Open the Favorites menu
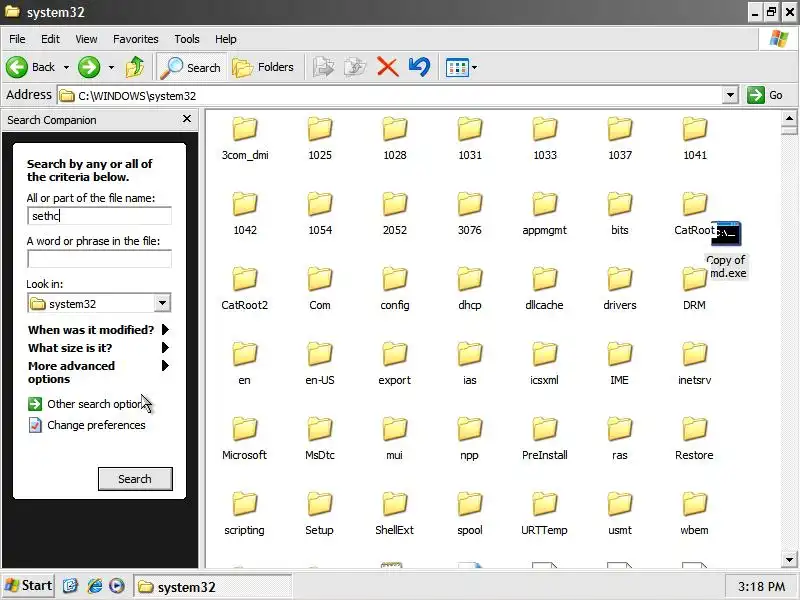Viewport: 800px width, 600px height. click(x=136, y=39)
